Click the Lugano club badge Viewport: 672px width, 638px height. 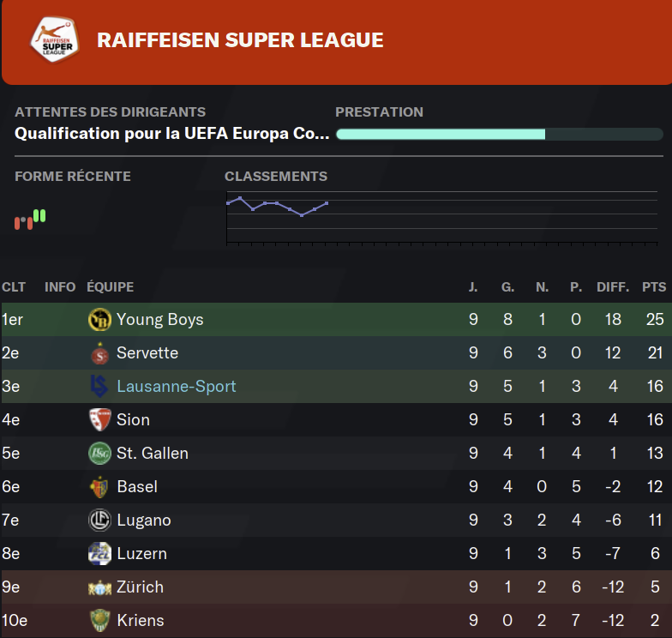[x=99, y=520]
